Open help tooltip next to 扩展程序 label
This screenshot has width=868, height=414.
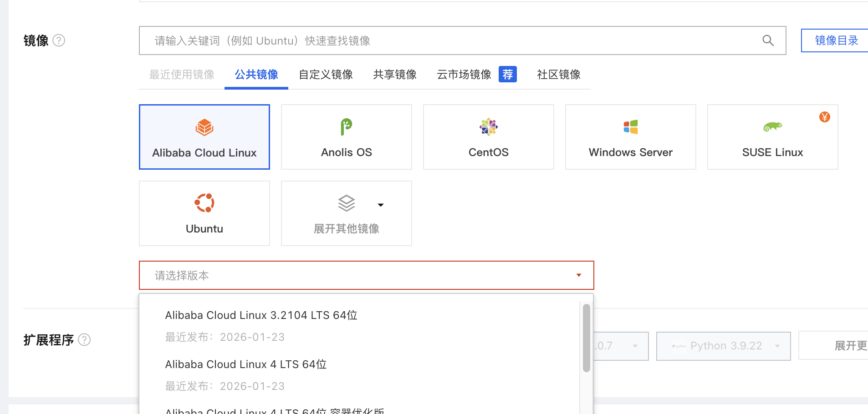point(84,340)
